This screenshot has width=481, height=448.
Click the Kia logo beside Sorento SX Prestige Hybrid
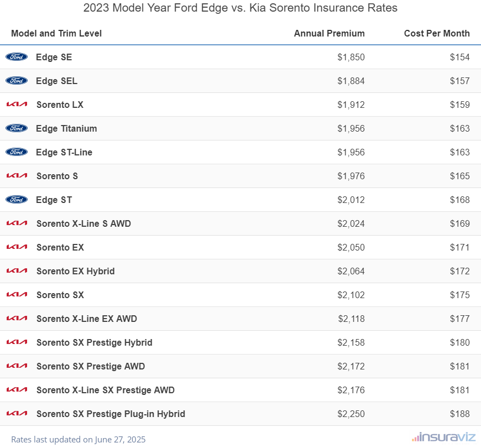(17, 342)
